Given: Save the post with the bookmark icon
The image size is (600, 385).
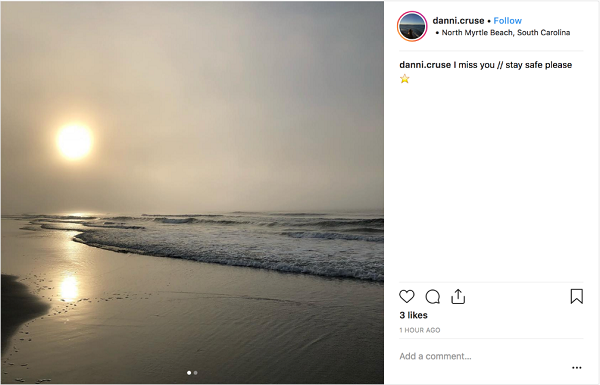Looking at the screenshot, I should coord(577,297).
